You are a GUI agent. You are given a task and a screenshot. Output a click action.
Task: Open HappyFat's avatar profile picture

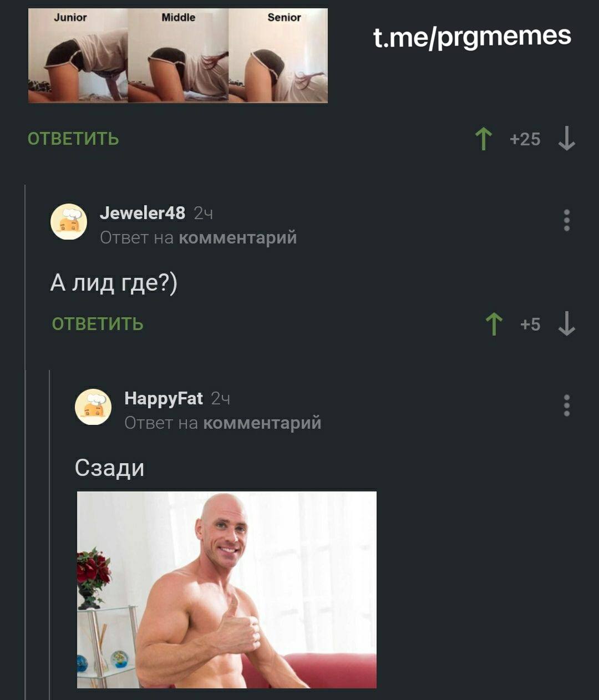tap(93, 407)
